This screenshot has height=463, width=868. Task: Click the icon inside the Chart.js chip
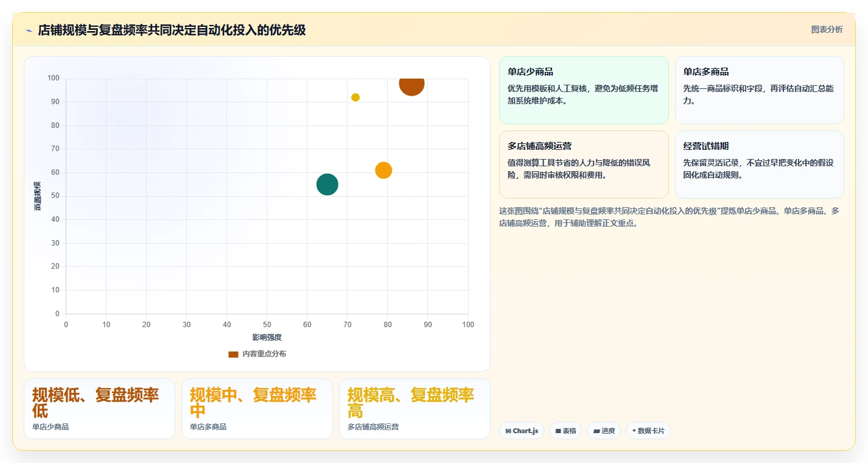(508, 431)
